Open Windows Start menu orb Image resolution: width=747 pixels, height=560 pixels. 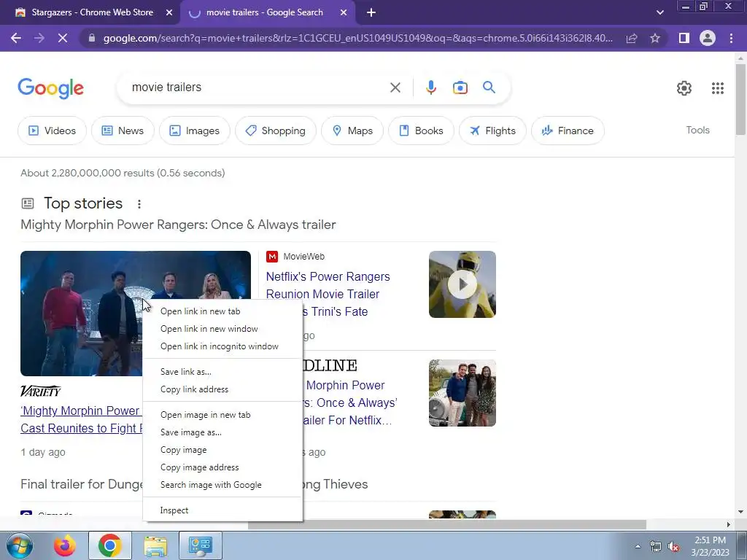[x=19, y=545]
